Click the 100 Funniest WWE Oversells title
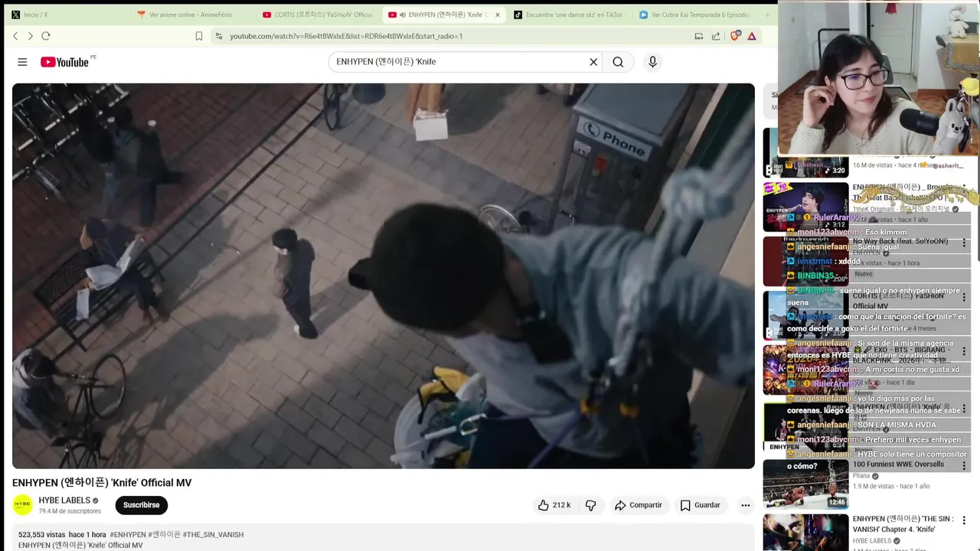The height and width of the screenshot is (551, 980). pyautogui.click(x=898, y=465)
